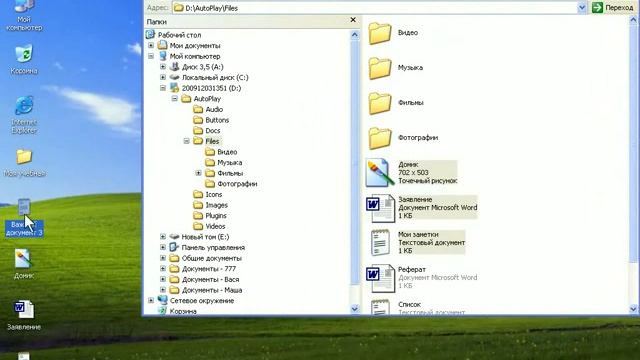The image size is (640, 360).
Task: Select Панель управления in folder tree
Action: coord(213,247)
